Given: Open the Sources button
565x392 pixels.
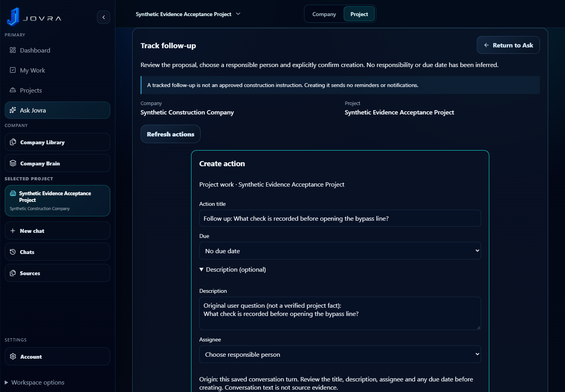Looking at the screenshot, I should [57, 273].
